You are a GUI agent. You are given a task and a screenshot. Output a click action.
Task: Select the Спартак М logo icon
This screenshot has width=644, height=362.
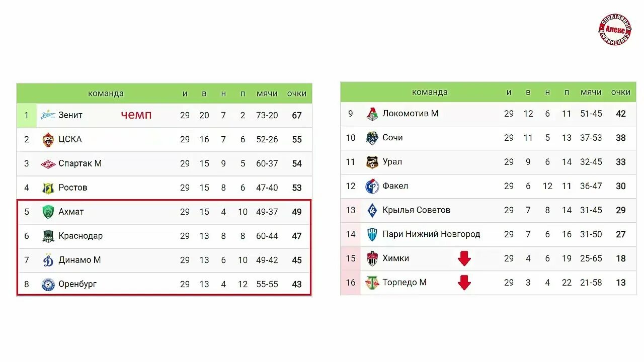[x=48, y=163]
